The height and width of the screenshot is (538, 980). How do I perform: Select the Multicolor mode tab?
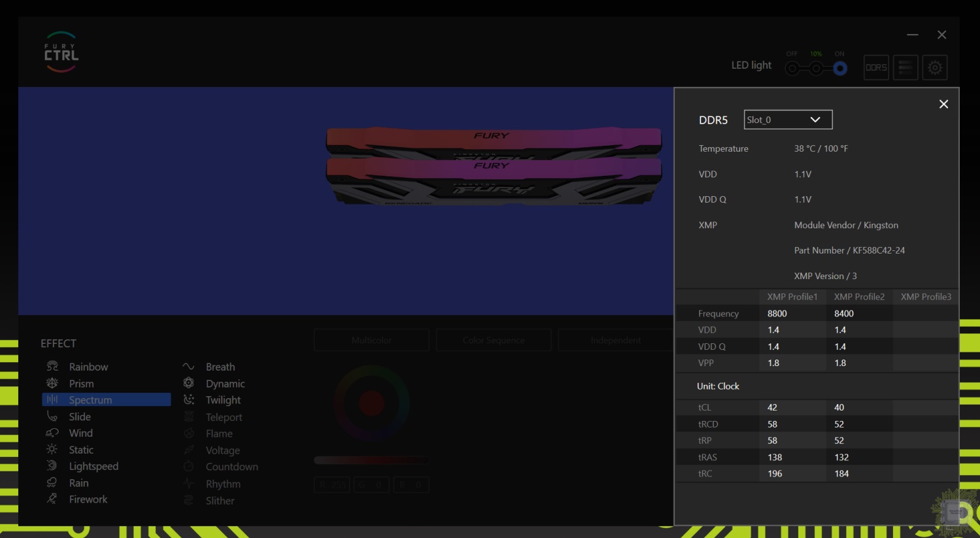pos(371,340)
